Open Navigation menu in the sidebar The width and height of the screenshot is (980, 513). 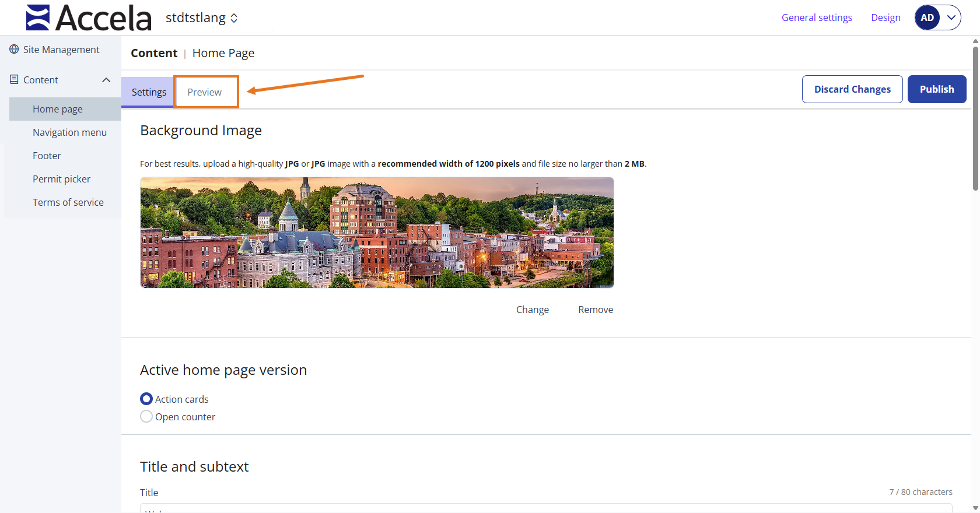coord(69,132)
